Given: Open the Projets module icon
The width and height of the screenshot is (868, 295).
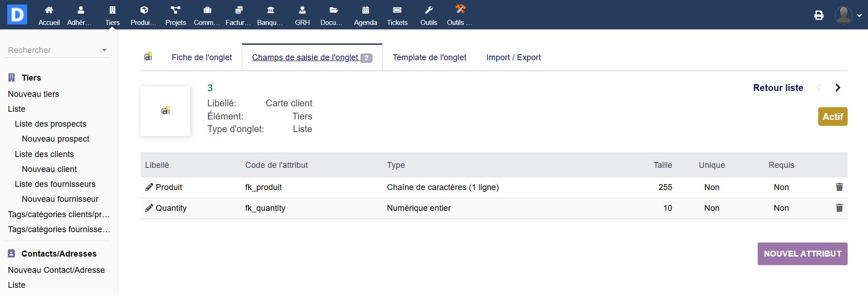Looking at the screenshot, I should click(175, 10).
